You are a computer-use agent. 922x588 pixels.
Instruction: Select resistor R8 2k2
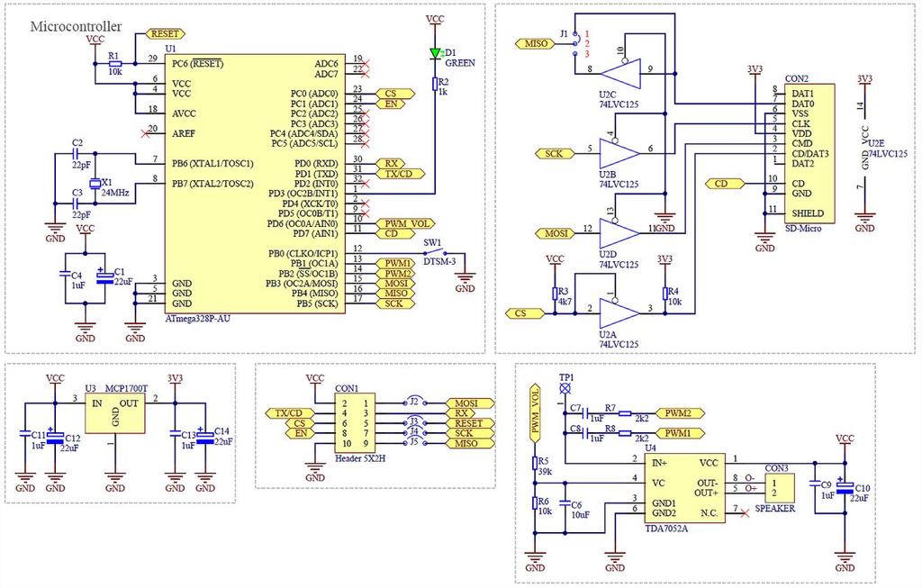click(x=625, y=434)
